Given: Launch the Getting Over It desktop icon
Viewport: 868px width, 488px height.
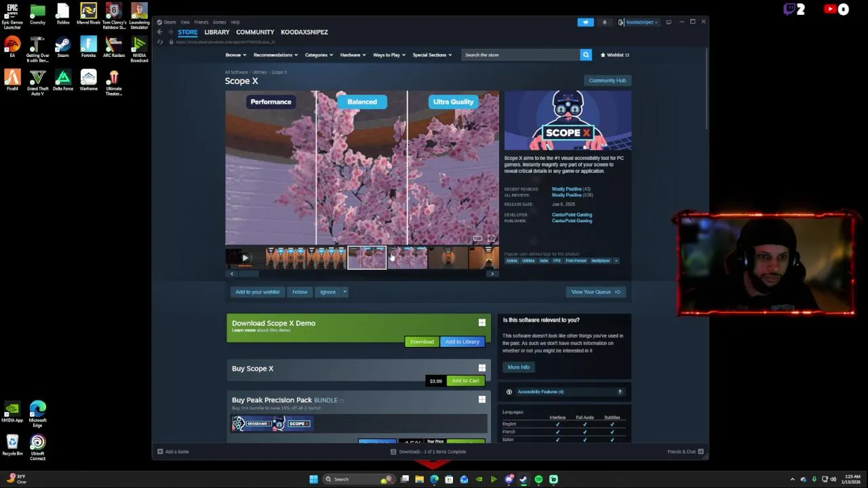Looking at the screenshot, I should [37, 49].
